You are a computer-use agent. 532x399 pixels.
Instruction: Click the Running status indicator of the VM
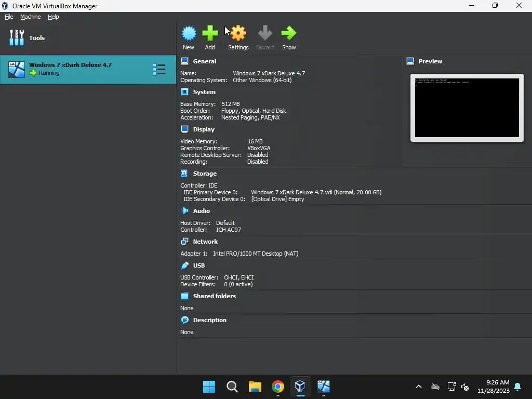coord(45,73)
